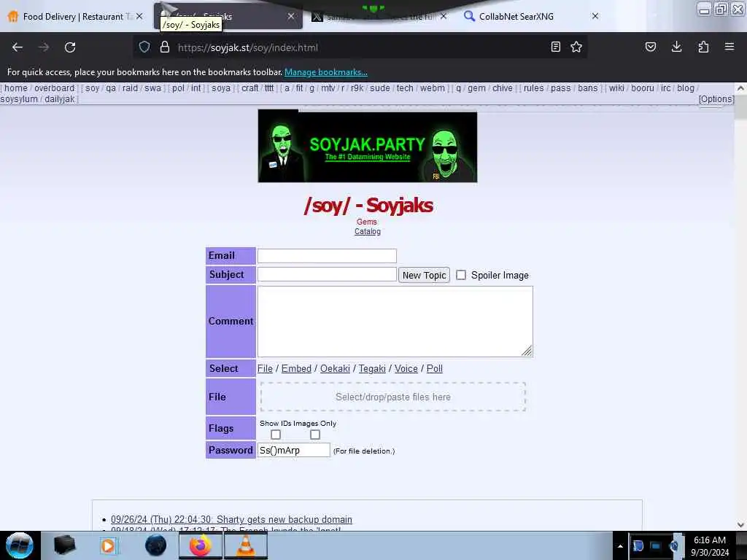Open Manage bookmarks link
Image resolution: width=747 pixels, height=560 pixels.
326,72
